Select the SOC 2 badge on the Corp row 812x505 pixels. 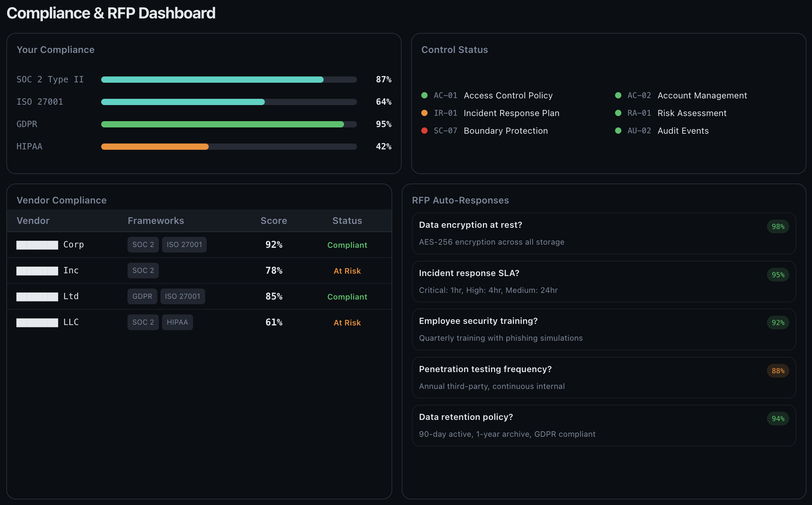coord(143,244)
